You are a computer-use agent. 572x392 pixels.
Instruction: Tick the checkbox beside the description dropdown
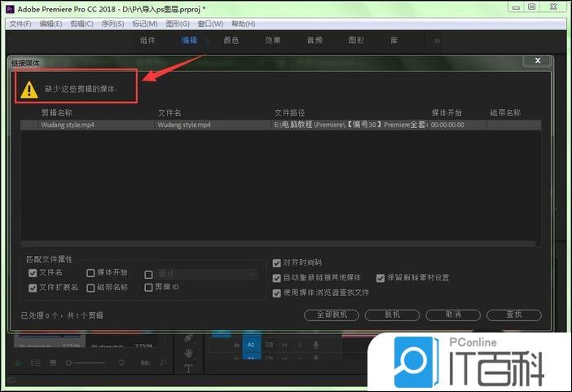tap(148, 275)
